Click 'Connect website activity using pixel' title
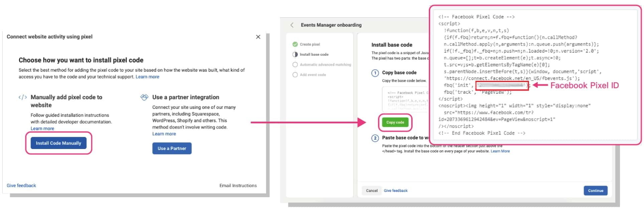This screenshot has height=208, width=644. (x=49, y=37)
